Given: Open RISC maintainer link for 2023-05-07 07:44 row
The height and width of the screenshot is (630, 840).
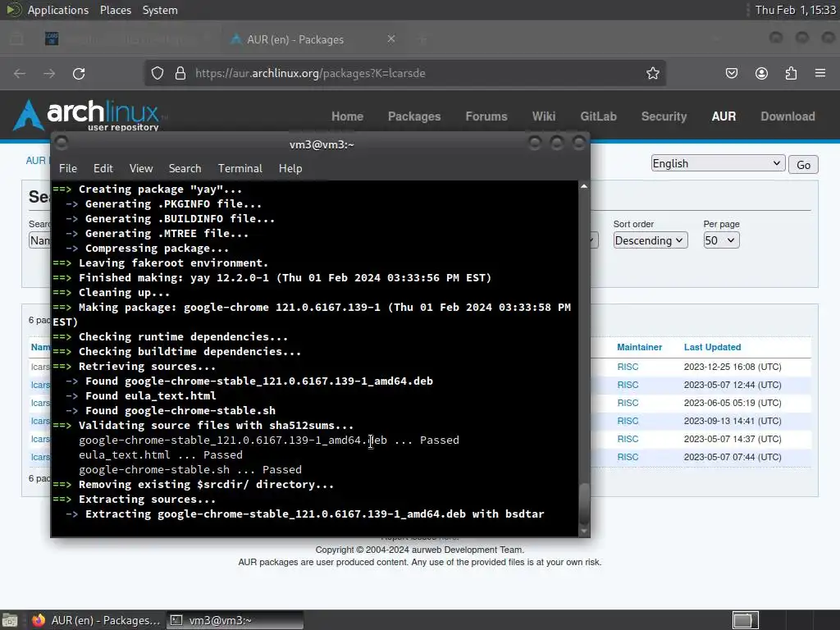Looking at the screenshot, I should pyautogui.click(x=628, y=457).
